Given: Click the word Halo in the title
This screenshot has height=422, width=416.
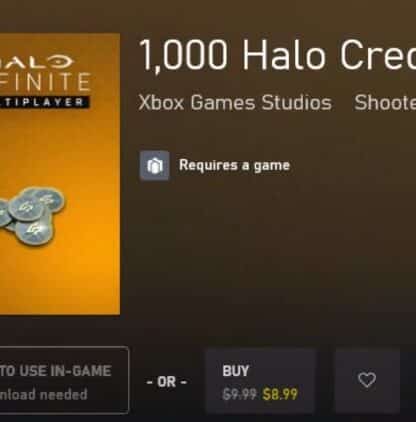Looking at the screenshot, I should pos(283,55).
